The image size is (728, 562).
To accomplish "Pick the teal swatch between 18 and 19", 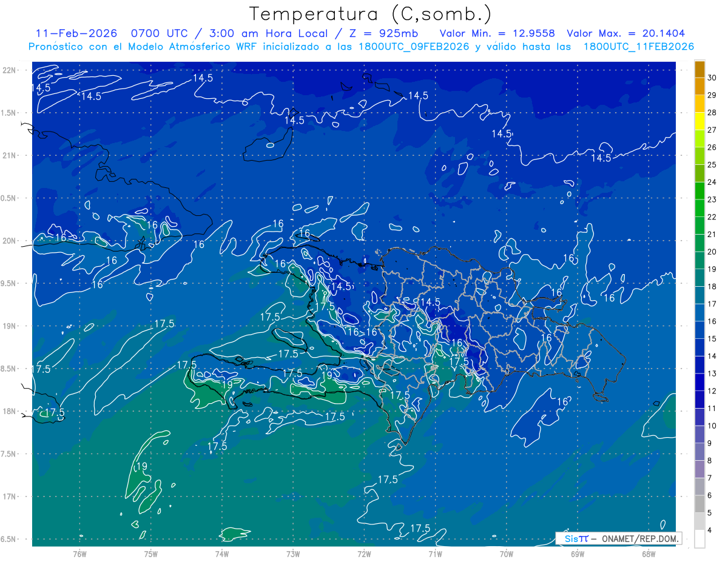I will pyautogui.click(x=699, y=278).
